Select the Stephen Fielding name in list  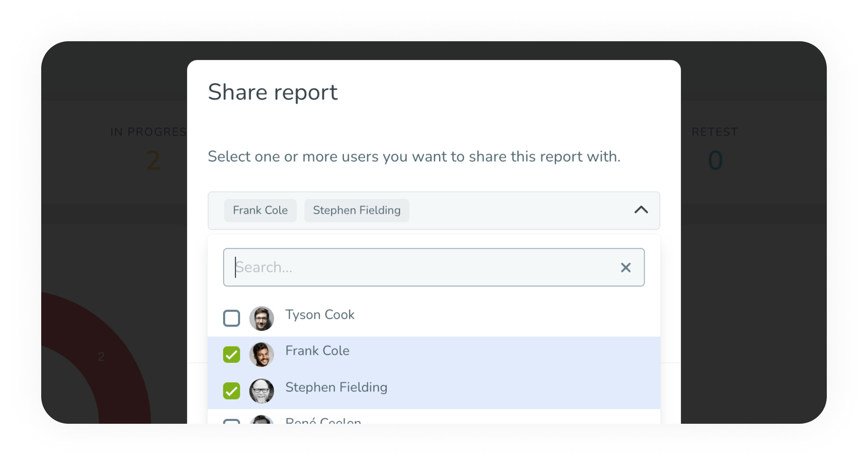coord(336,387)
